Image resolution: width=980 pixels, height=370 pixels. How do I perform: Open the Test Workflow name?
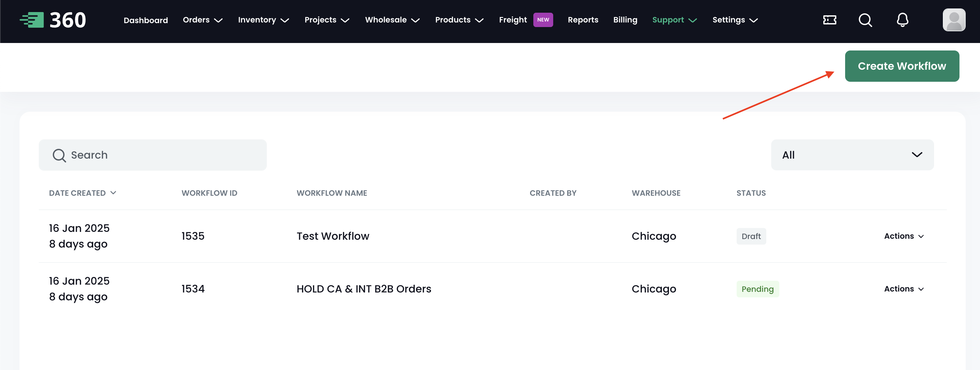coord(333,236)
